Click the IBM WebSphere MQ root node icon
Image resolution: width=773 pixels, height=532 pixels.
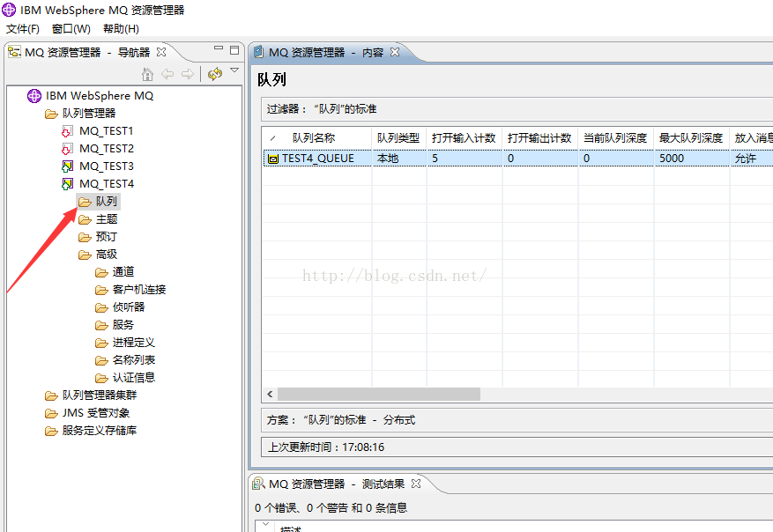(34, 96)
